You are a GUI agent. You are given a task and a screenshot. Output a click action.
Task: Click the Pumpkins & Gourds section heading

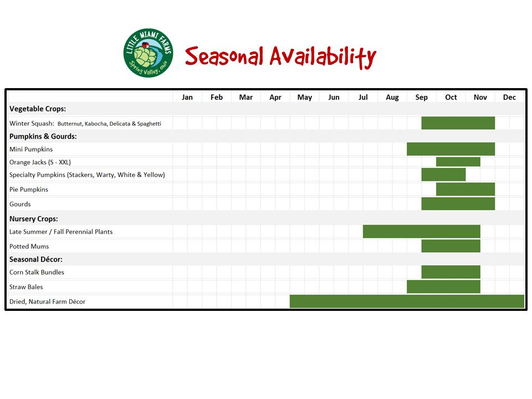[43, 136]
